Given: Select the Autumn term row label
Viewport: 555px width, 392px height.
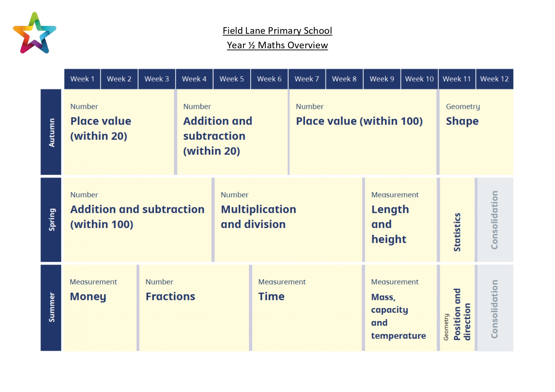Looking at the screenshot, I should pos(51,132).
